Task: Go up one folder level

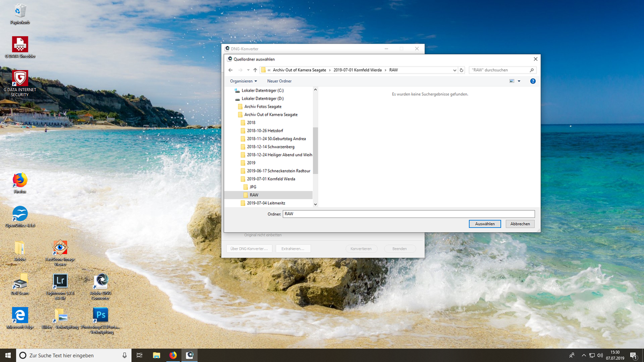Action: (255, 70)
